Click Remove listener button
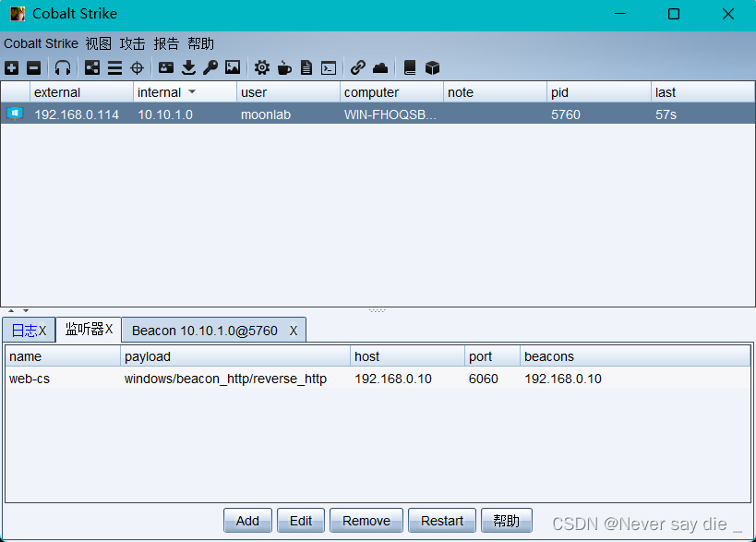 366,521
